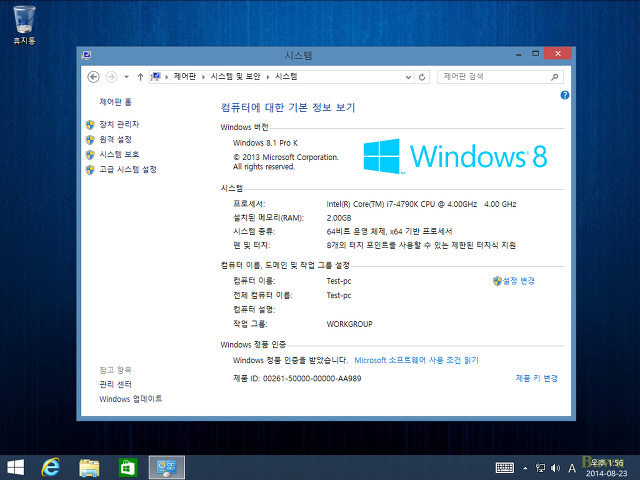Click the Intel Core i7-4790K processor text

coord(421,204)
